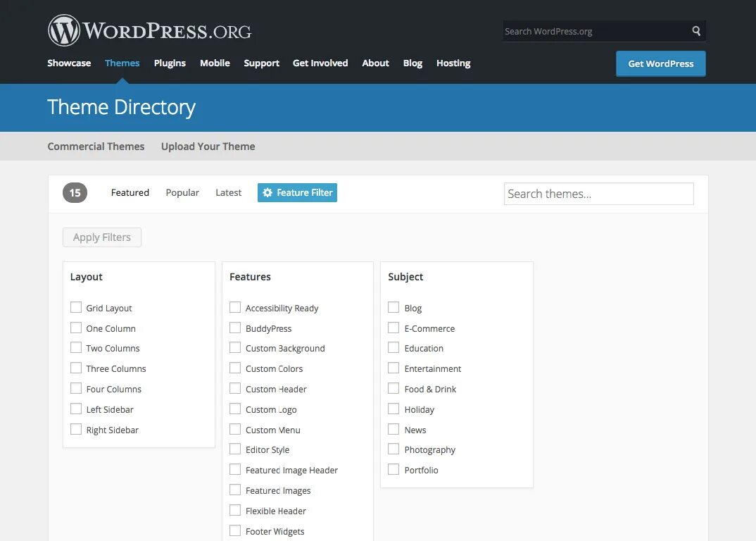Check Custom Background feature
Viewport: 756px width, 541px height.
click(235, 347)
